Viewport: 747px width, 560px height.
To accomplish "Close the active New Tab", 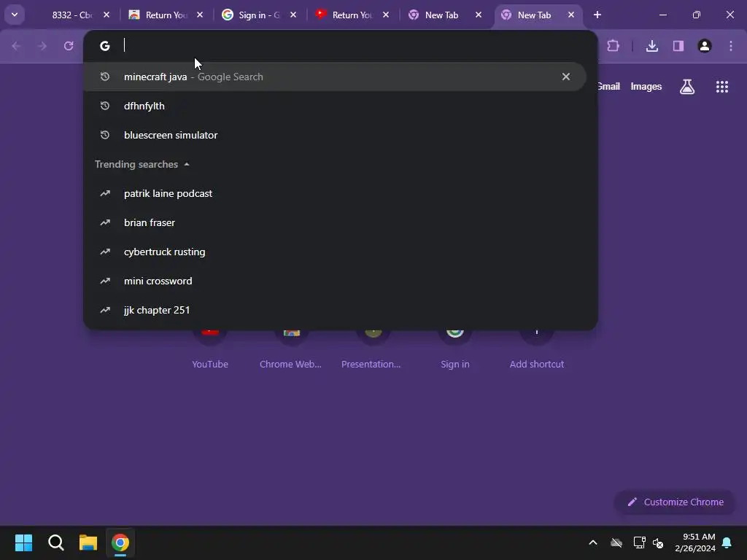I will (571, 15).
